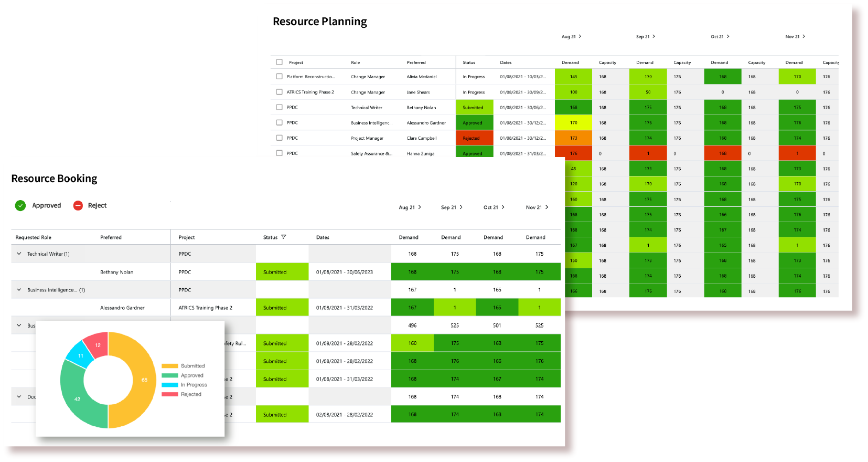Click the Rejected status for Clare Campbell

point(474,138)
